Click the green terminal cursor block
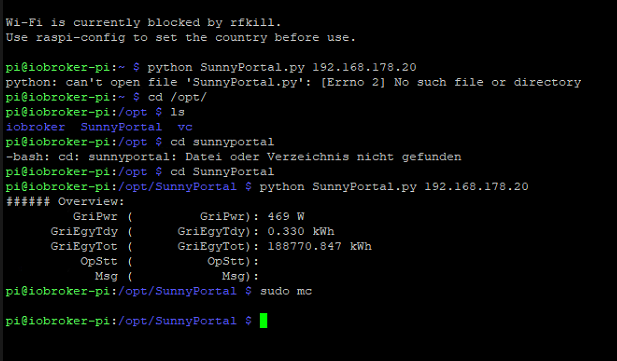Viewport: 617px width, 361px height. [x=264, y=320]
